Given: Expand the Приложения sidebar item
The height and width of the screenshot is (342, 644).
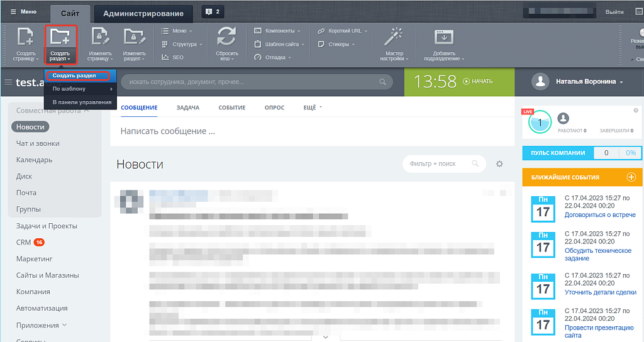Looking at the screenshot, I should tap(41, 325).
